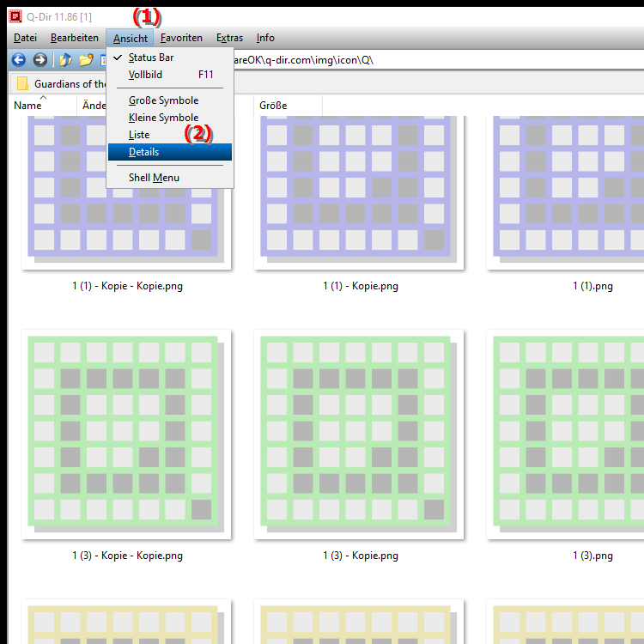Navigate up one folder level icon
Screen dimensions: 644x644
[x=66, y=60]
